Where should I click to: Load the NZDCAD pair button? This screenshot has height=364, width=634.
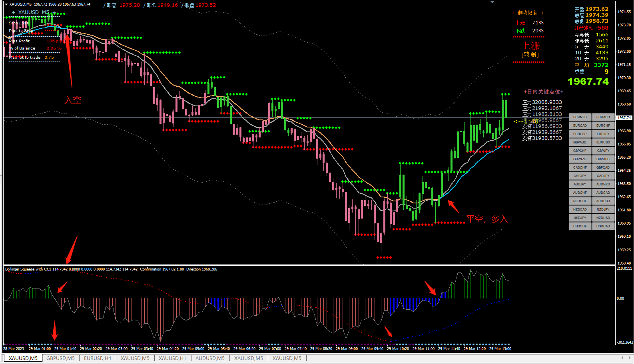click(x=580, y=209)
